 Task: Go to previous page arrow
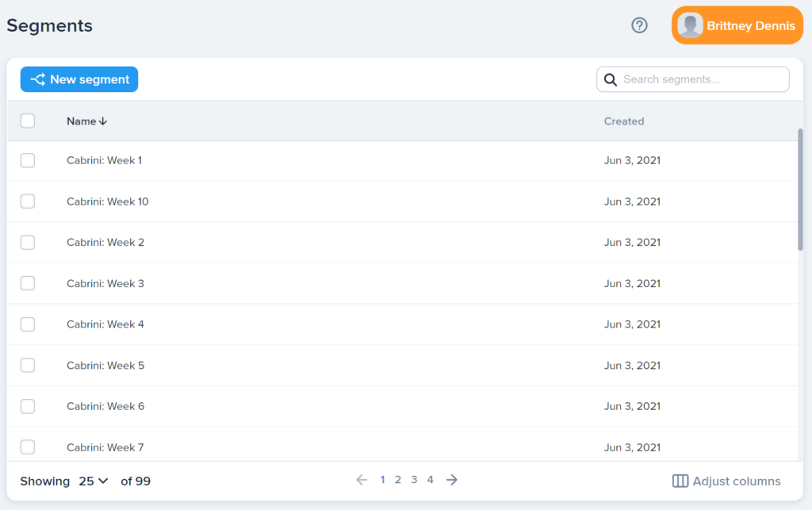362,480
